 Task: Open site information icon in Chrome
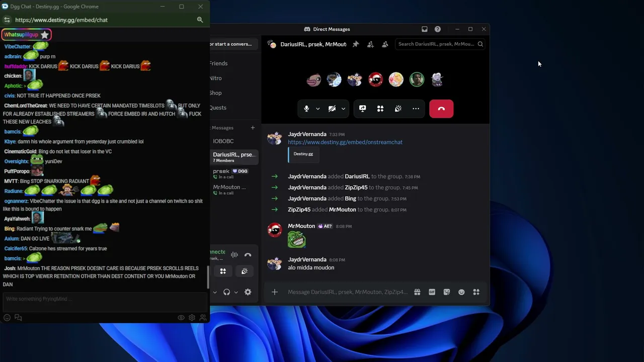(x=7, y=20)
